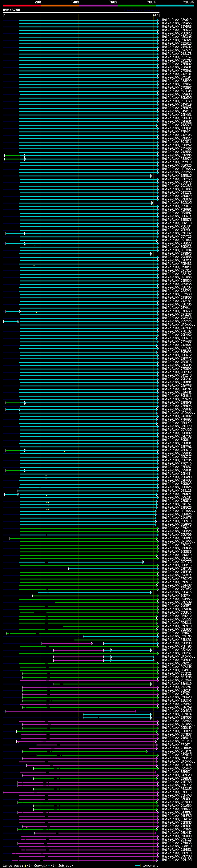Select hit label UniRef100_B9FNV9

(x=177, y=403)
